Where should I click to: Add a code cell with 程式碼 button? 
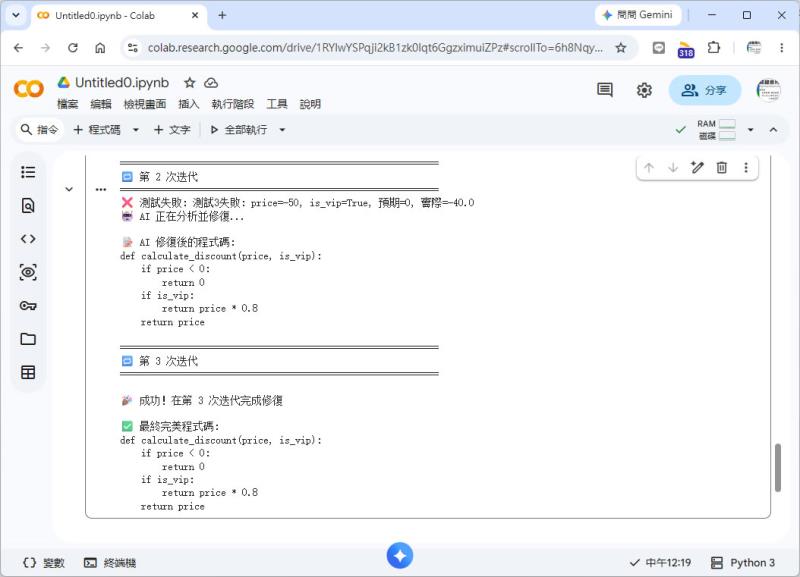(97, 130)
